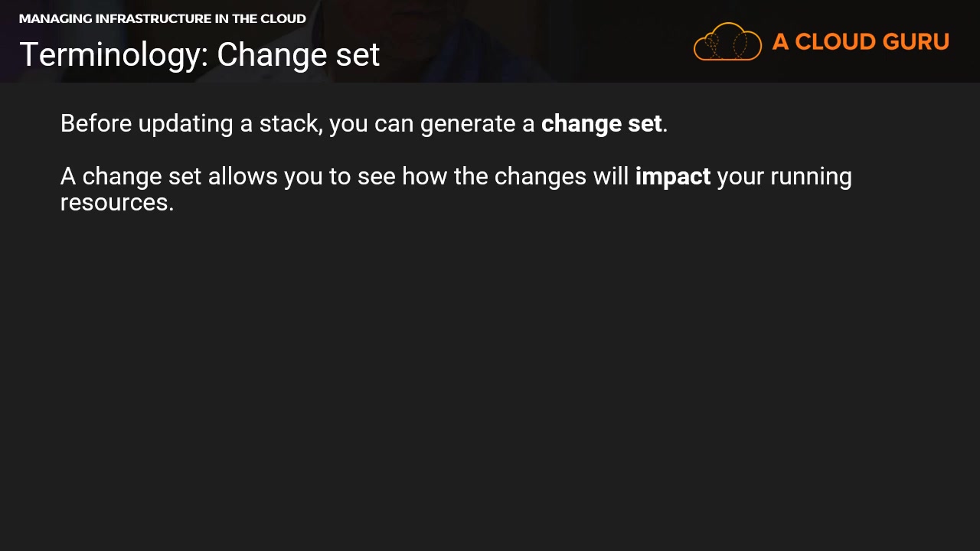Click "Change set" in the slide title
This screenshot has width=980, height=551.
(x=299, y=55)
